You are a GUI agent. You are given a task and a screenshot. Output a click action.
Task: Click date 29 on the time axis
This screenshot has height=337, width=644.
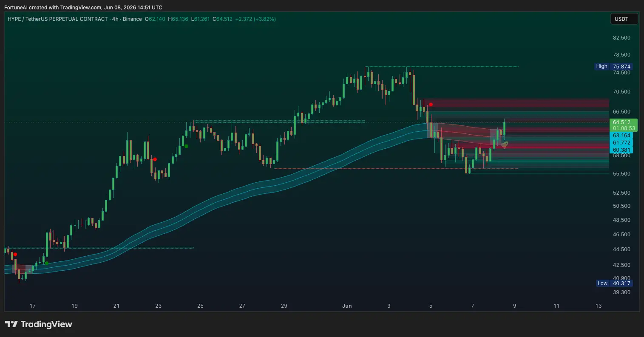click(284, 306)
